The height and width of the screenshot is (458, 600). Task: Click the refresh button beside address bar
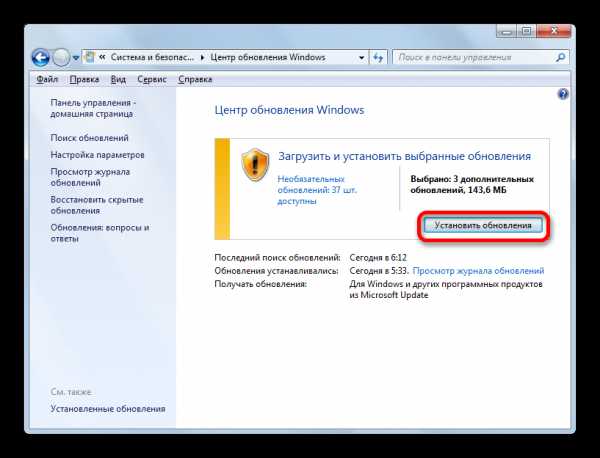378,58
